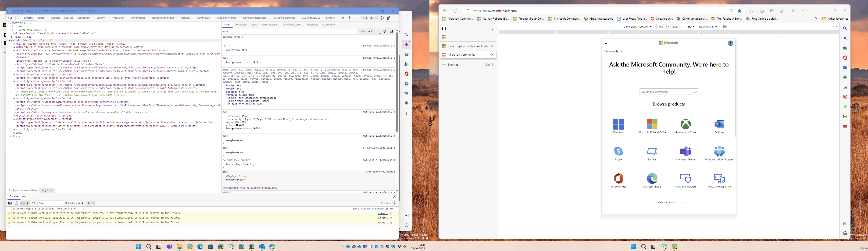Open DevTools settings gear in top toolbar
This screenshot has width=868, height=251.
(382, 18)
